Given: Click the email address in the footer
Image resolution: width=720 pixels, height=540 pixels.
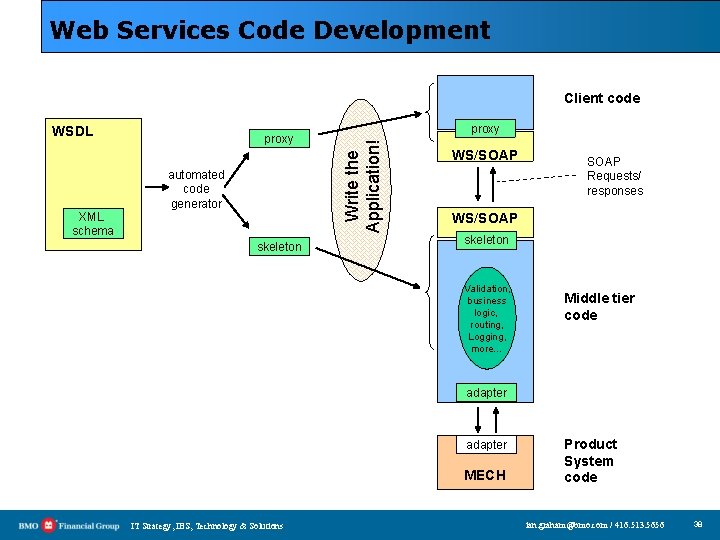Looking at the screenshot, I should click(595, 525).
